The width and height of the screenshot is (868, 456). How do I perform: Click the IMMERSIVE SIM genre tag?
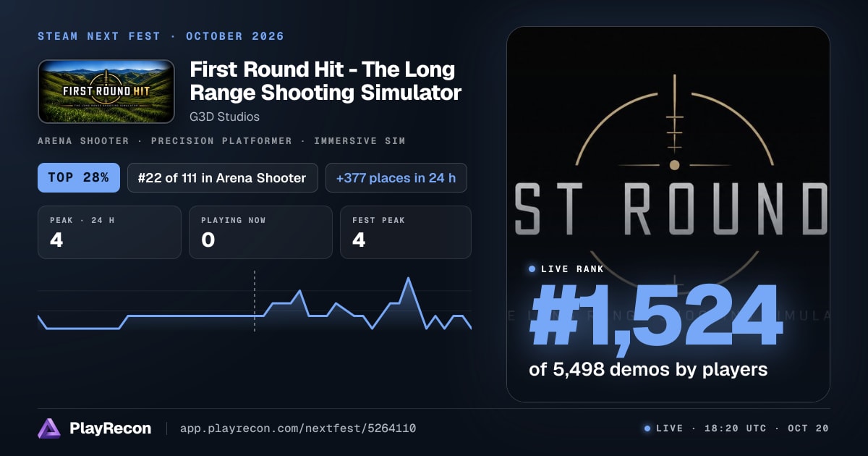coord(359,140)
